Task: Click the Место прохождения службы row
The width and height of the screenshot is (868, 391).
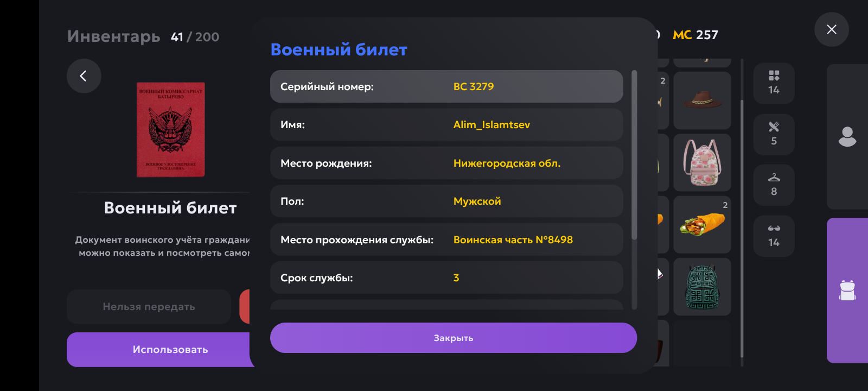Action: point(446,239)
